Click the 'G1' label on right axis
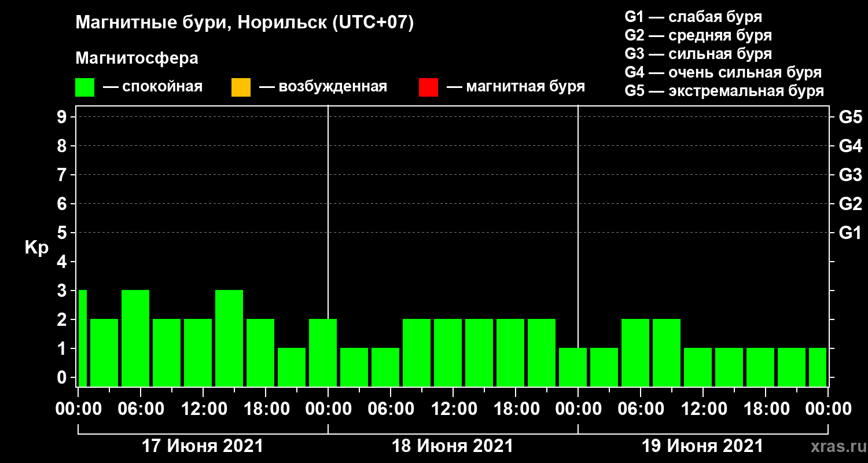868x463 pixels. [850, 233]
